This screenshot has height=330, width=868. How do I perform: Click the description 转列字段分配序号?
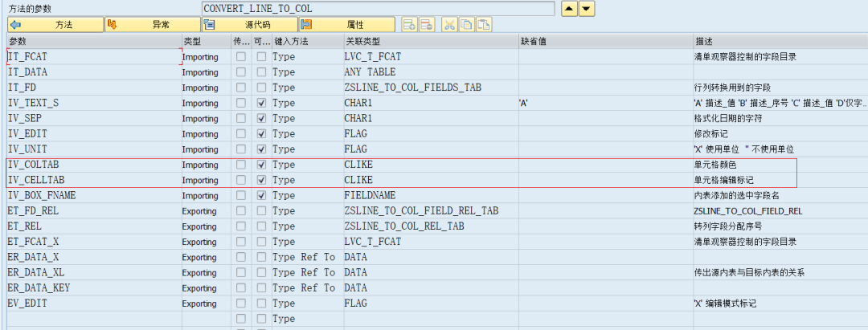(x=729, y=226)
